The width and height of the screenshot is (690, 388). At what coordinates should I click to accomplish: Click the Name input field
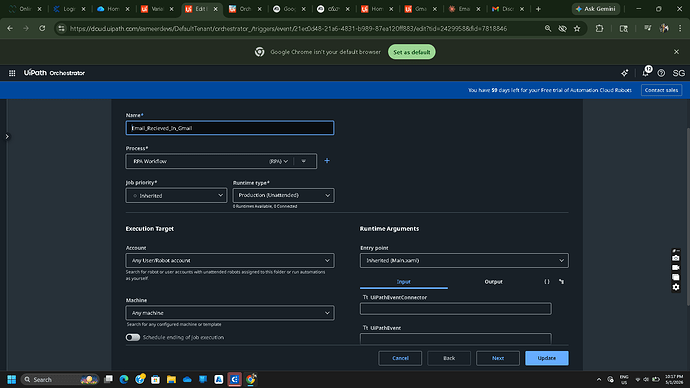[x=230, y=128]
